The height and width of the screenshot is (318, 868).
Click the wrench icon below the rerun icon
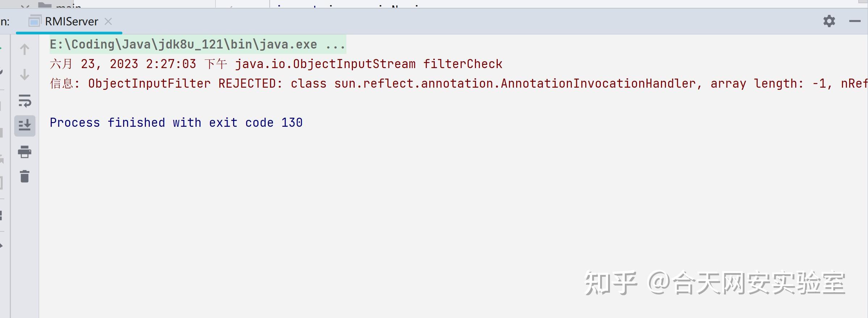[x=1, y=72]
